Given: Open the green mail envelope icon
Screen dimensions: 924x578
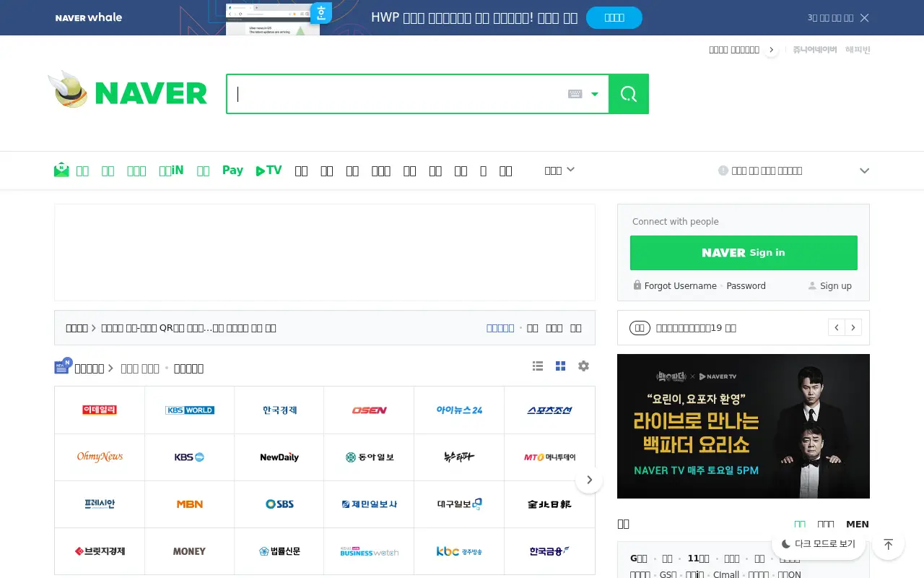Looking at the screenshot, I should click(61, 171).
